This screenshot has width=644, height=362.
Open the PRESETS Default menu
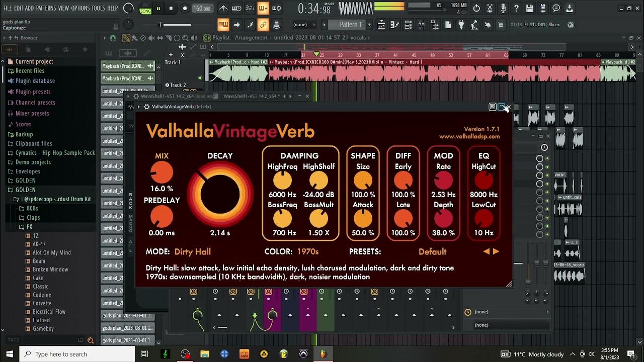(x=432, y=251)
